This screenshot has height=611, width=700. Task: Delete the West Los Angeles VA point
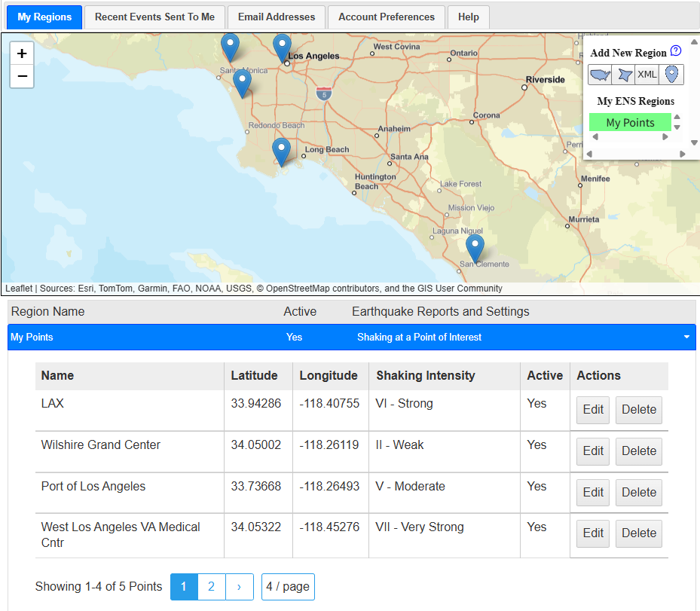(639, 533)
